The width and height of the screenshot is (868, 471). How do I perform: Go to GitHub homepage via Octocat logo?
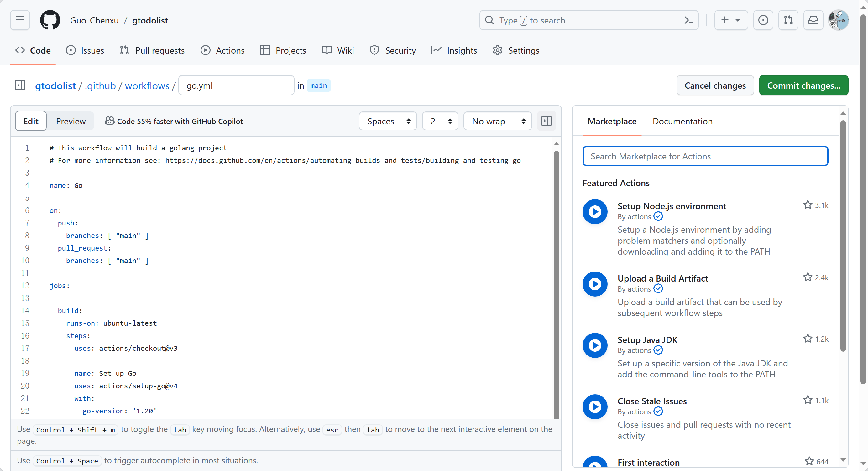pos(50,20)
